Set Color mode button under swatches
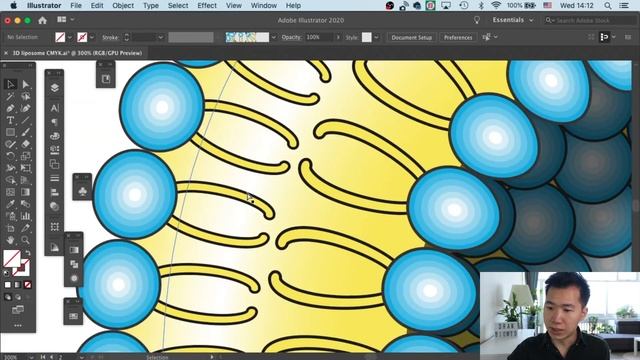This screenshot has height=360, width=640. click(x=8, y=285)
